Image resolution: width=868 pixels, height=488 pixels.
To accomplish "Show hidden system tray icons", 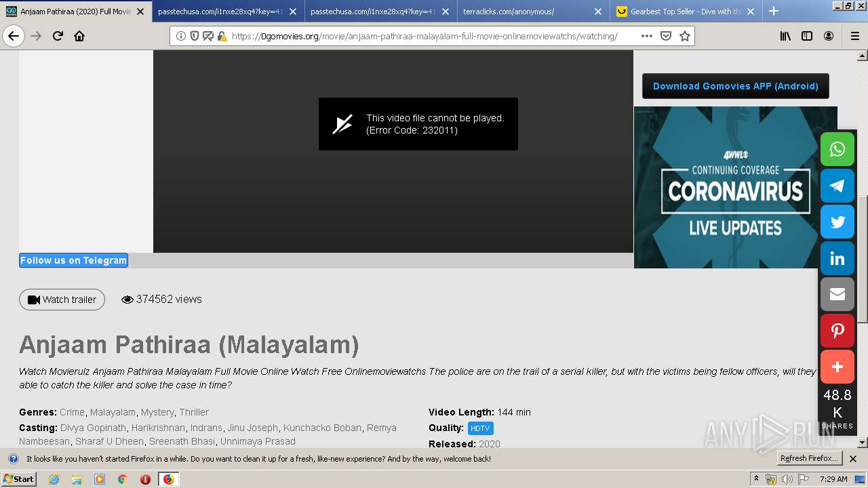I will [x=756, y=479].
